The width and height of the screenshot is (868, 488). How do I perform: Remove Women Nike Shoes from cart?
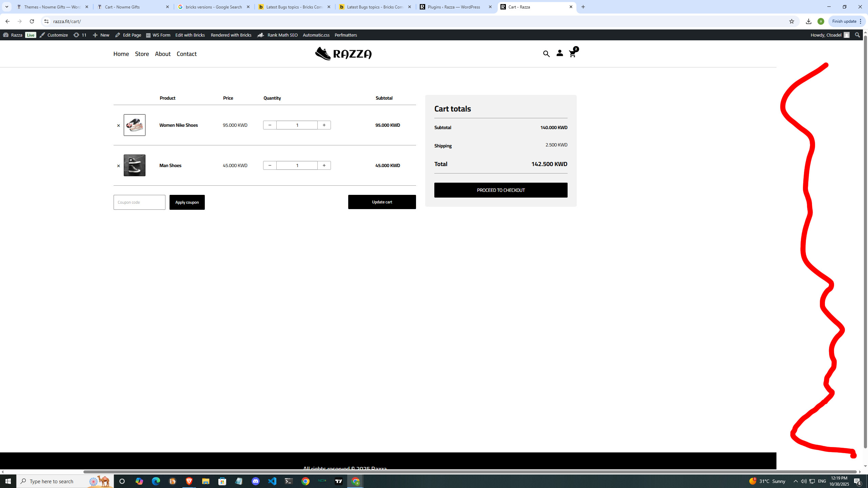coord(118,125)
